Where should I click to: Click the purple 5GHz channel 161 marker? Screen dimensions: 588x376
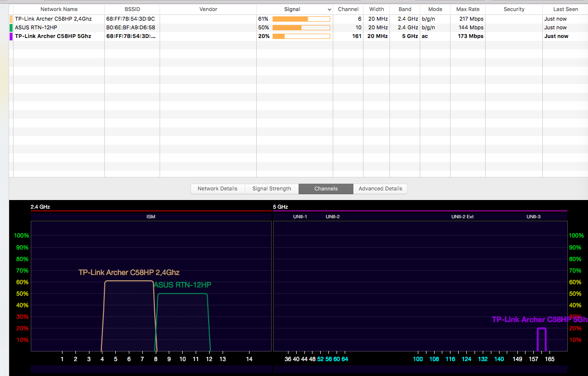coord(542,339)
